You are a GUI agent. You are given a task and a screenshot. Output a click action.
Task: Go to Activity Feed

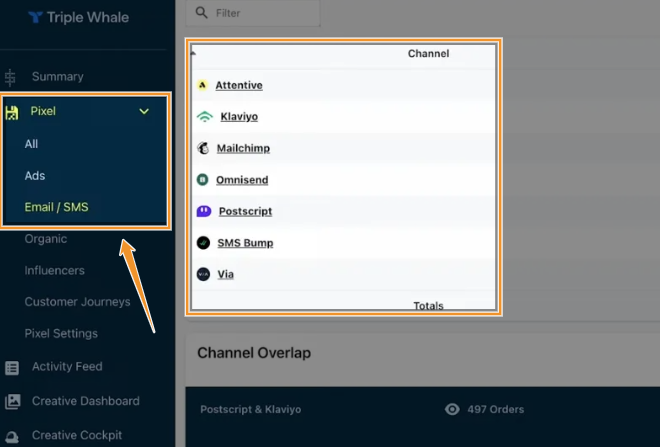coord(67,367)
